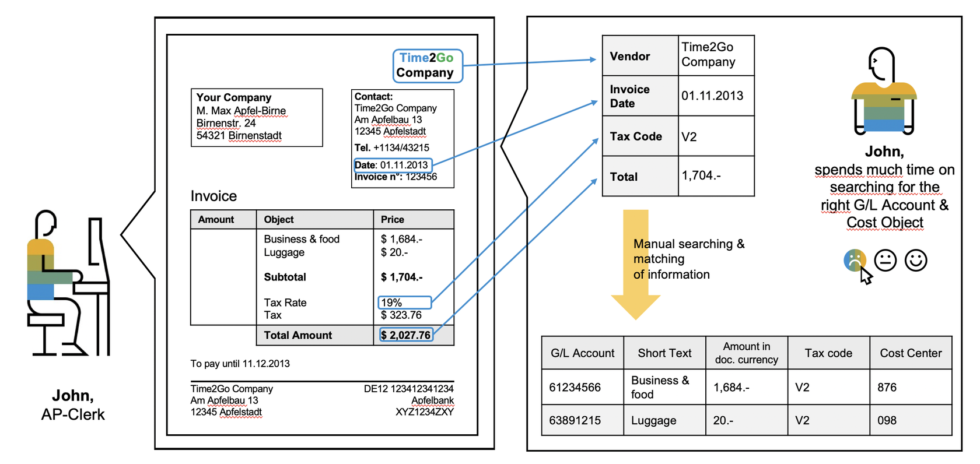Viewport: 980px width, 464px height.
Task: Click the XYZ1234ZXY bank code
Action: click(425, 412)
